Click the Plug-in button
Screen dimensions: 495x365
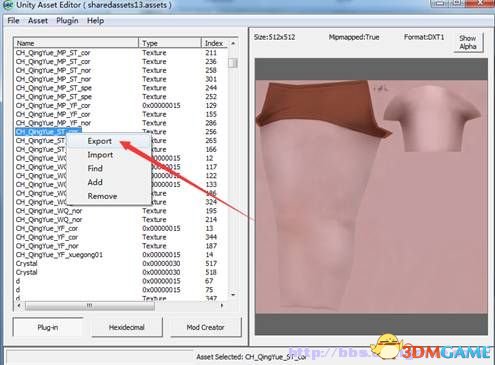[x=48, y=327]
